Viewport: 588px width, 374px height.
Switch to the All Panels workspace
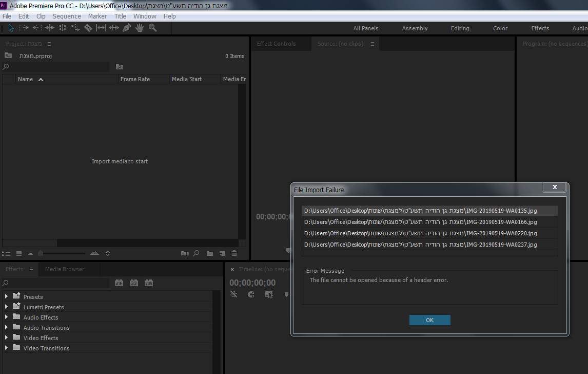[x=366, y=28]
